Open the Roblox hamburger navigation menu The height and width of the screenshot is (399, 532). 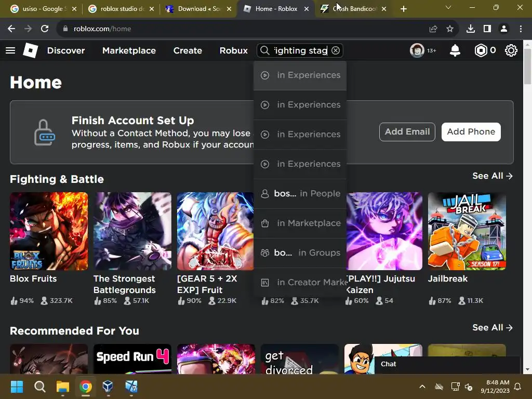pos(10,50)
